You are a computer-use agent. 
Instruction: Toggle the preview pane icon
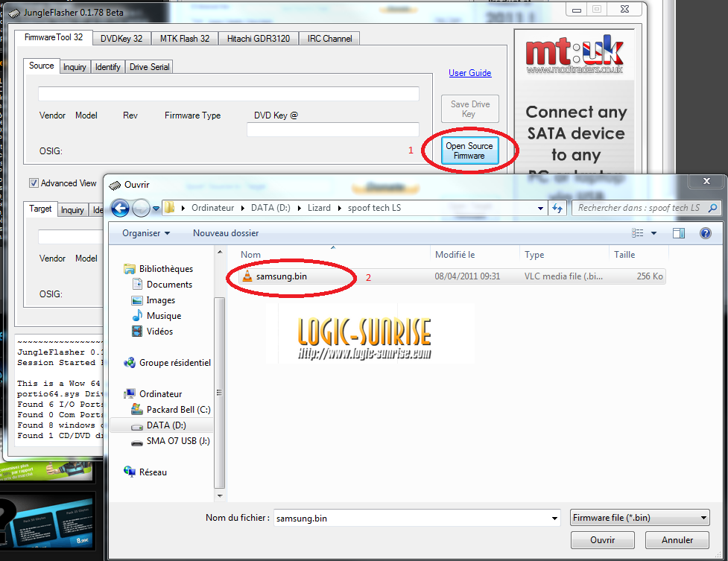tap(679, 233)
